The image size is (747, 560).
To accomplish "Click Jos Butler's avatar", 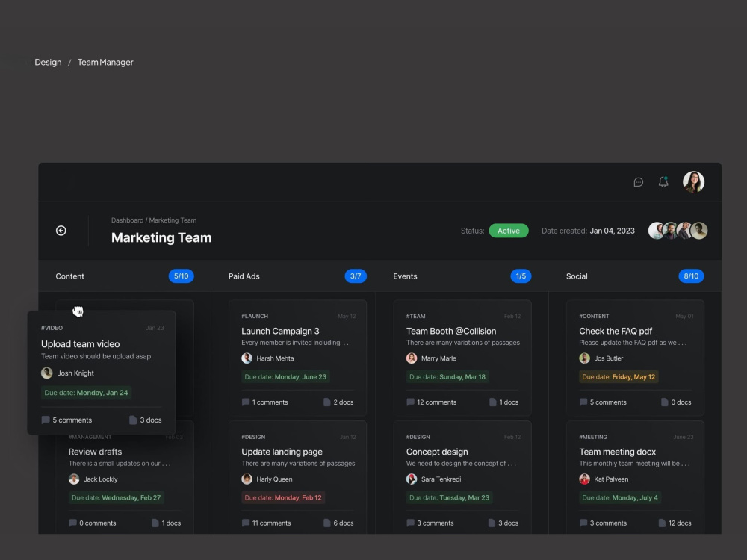I will click(x=585, y=358).
